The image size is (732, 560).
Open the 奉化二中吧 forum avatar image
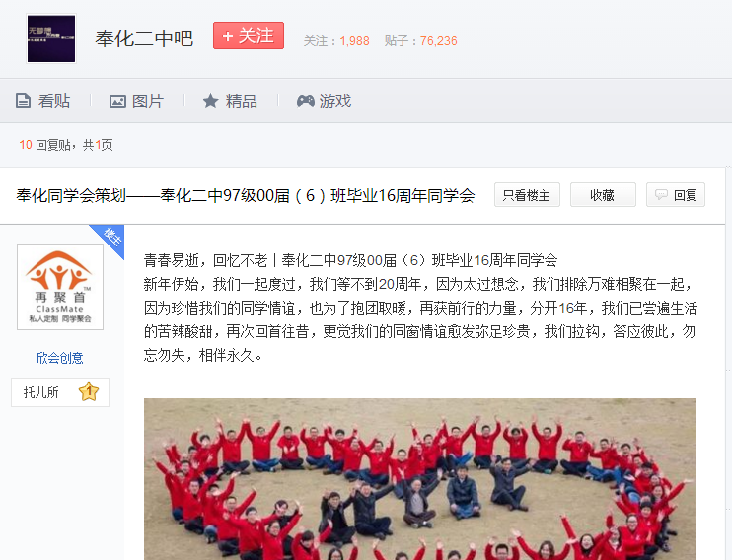click(51, 38)
